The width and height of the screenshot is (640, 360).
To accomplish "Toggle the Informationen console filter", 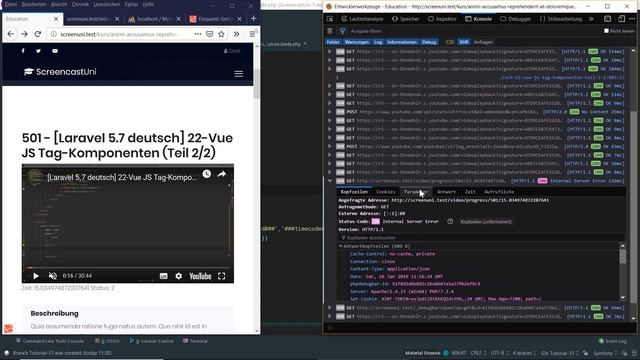I will [402, 42].
